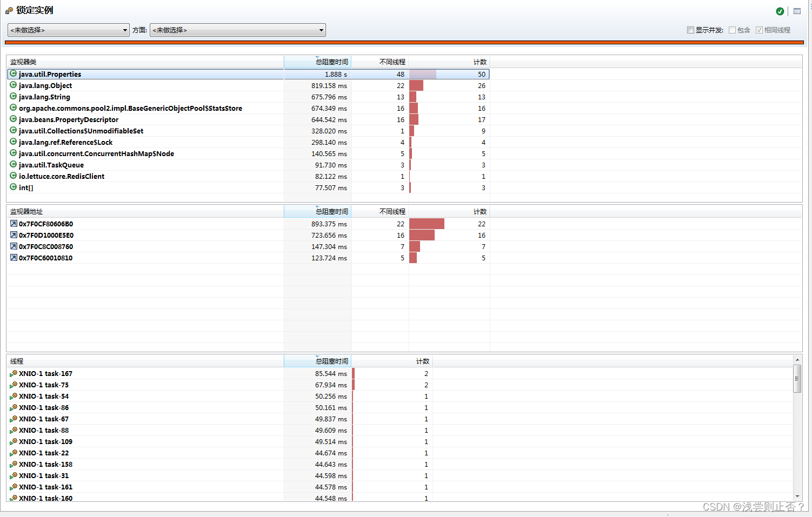Click the monitor icon for address 0x7F0CF80606B0

click(13, 223)
